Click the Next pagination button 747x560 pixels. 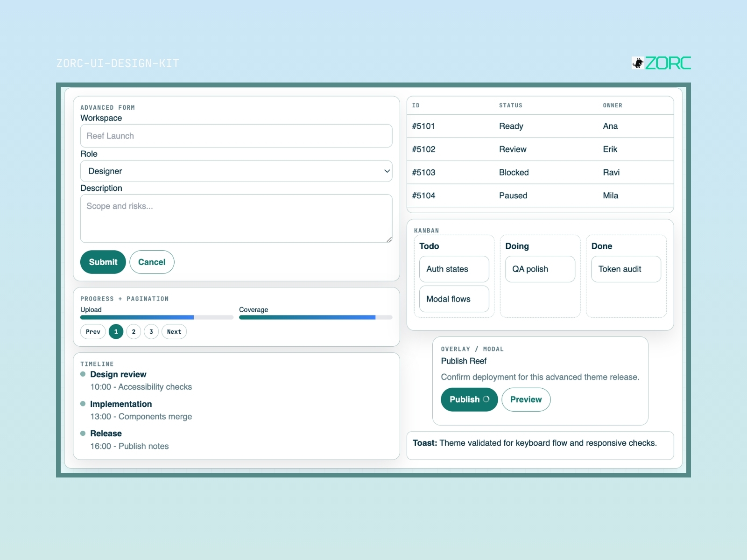[x=174, y=332]
